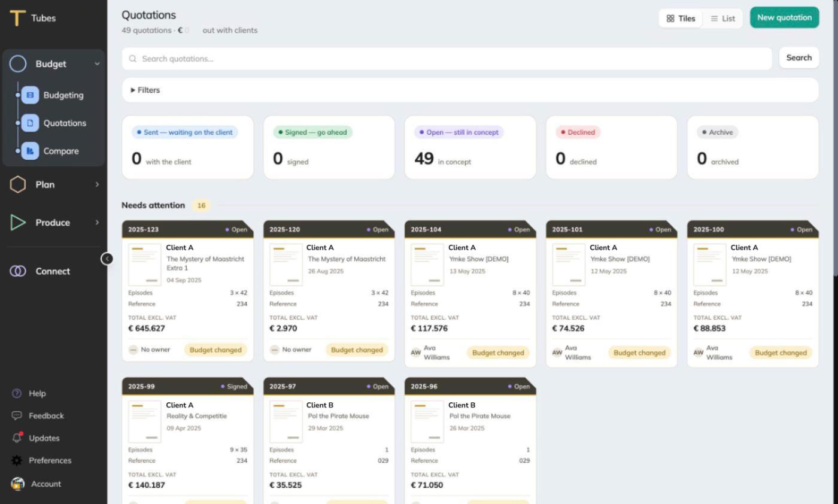Create a new quotation

(x=784, y=17)
